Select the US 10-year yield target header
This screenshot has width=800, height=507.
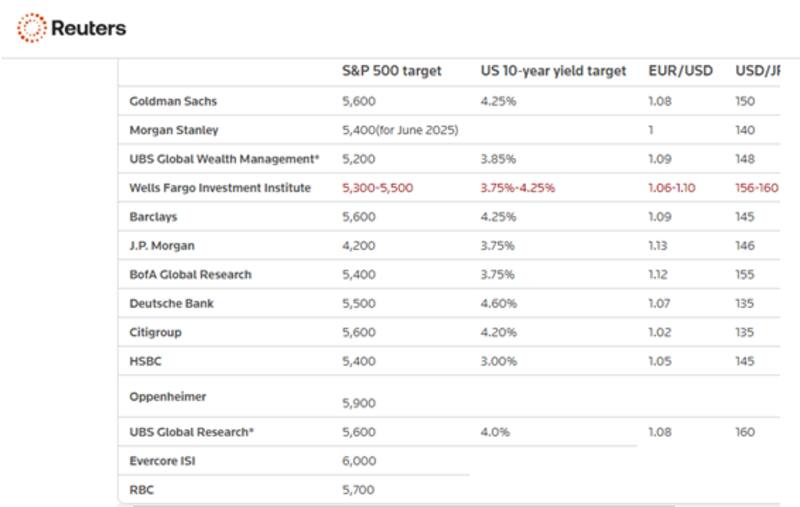[553, 71]
